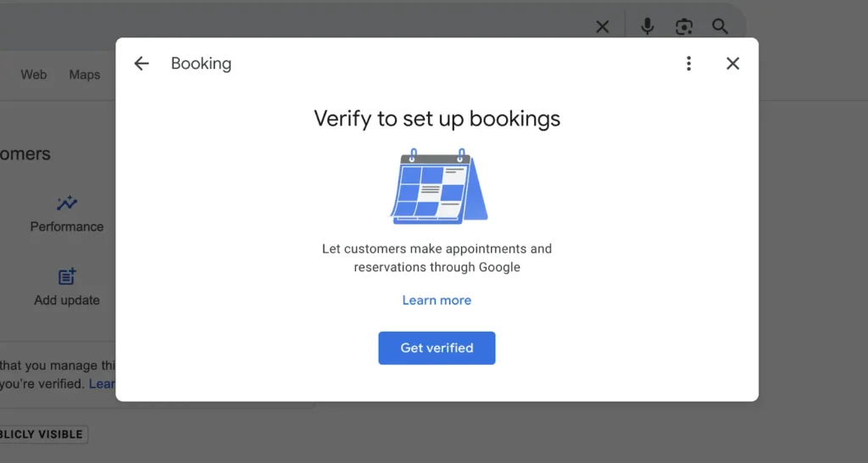
Task: Click the Add update post icon
Action: 67,276
